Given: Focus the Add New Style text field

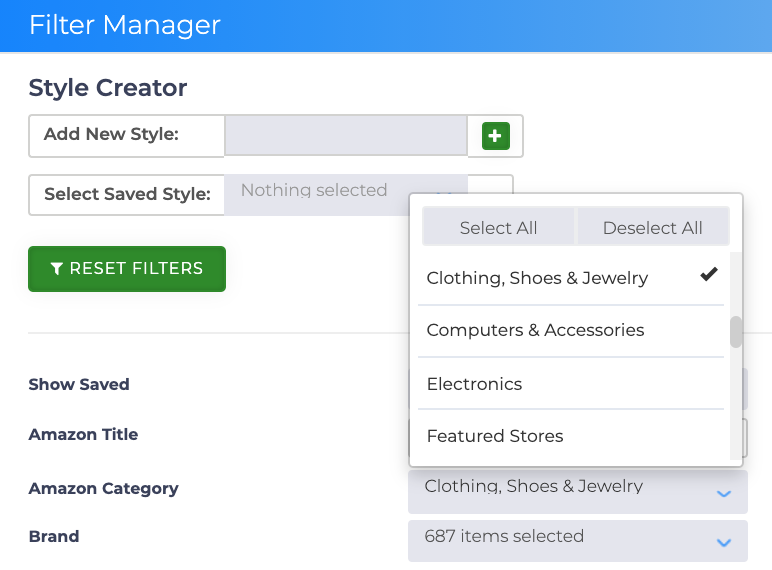Looking at the screenshot, I should click(345, 136).
